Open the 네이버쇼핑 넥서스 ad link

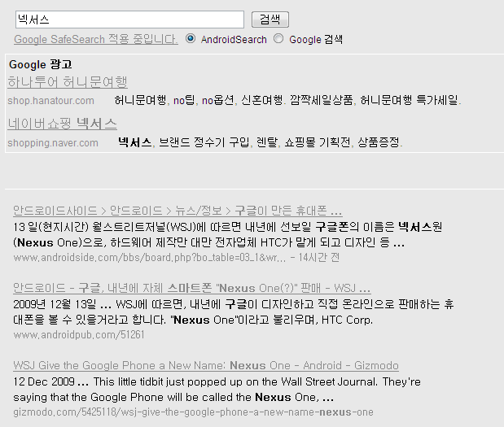click(62, 124)
